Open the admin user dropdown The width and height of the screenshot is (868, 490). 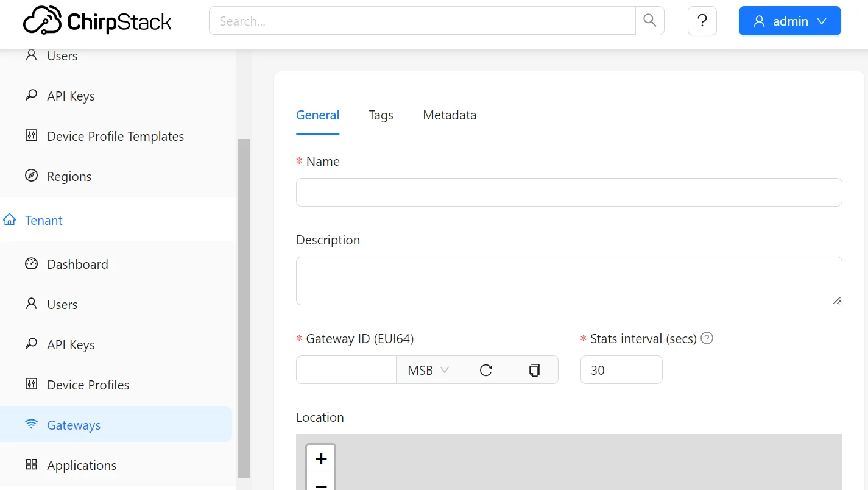click(789, 21)
